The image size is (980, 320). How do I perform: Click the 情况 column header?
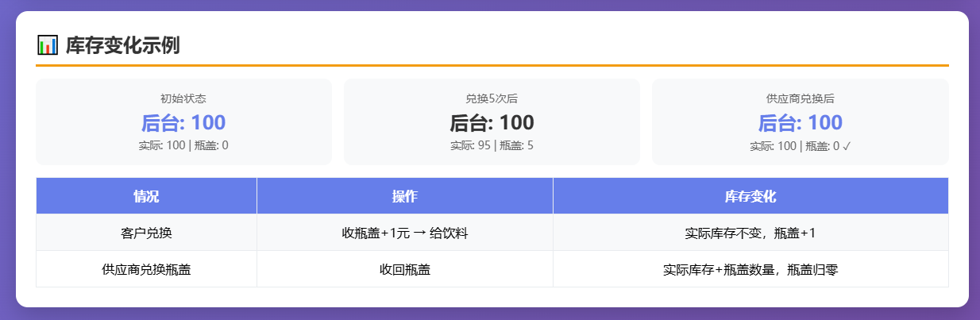click(146, 196)
